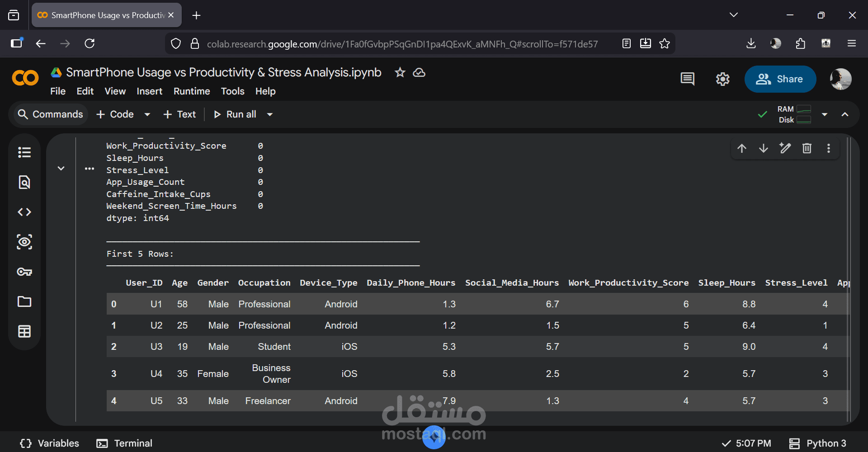Open Colab settings gear icon
The image size is (868, 452).
722,79
